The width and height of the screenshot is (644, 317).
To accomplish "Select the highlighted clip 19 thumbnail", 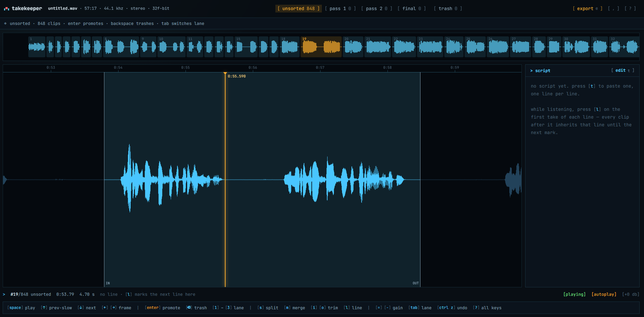I will coord(321,47).
